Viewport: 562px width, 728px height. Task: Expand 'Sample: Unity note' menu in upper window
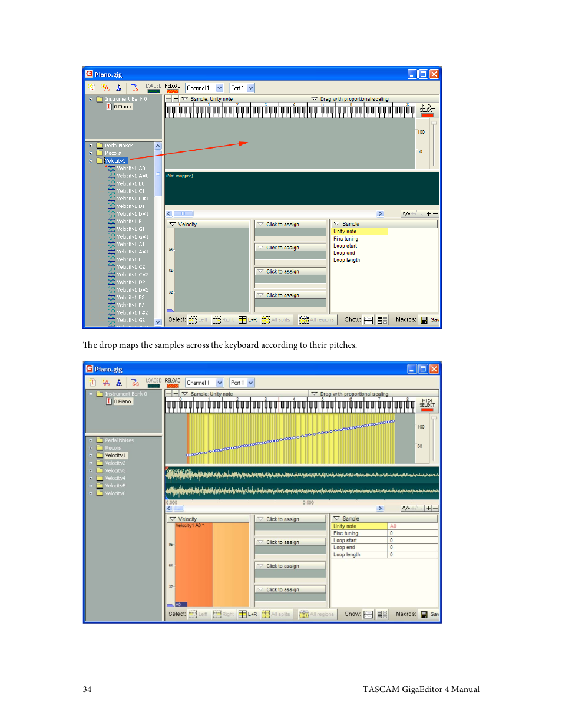(185, 99)
